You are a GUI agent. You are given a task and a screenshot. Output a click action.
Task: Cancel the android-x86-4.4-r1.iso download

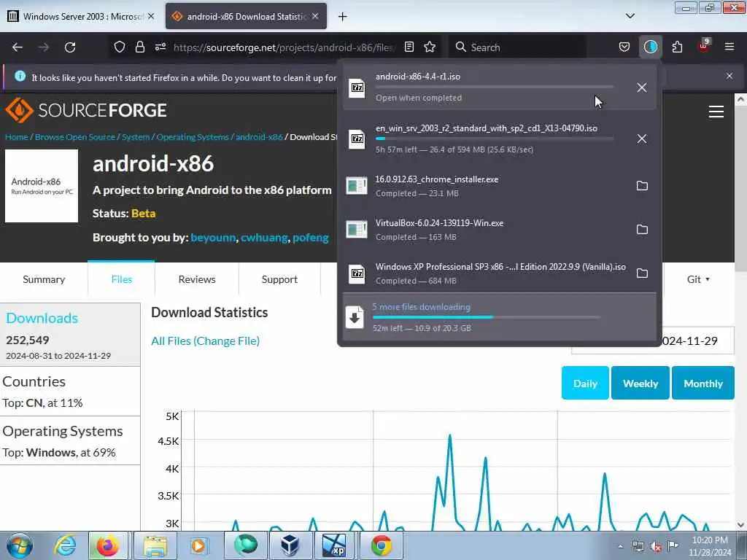pos(642,87)
